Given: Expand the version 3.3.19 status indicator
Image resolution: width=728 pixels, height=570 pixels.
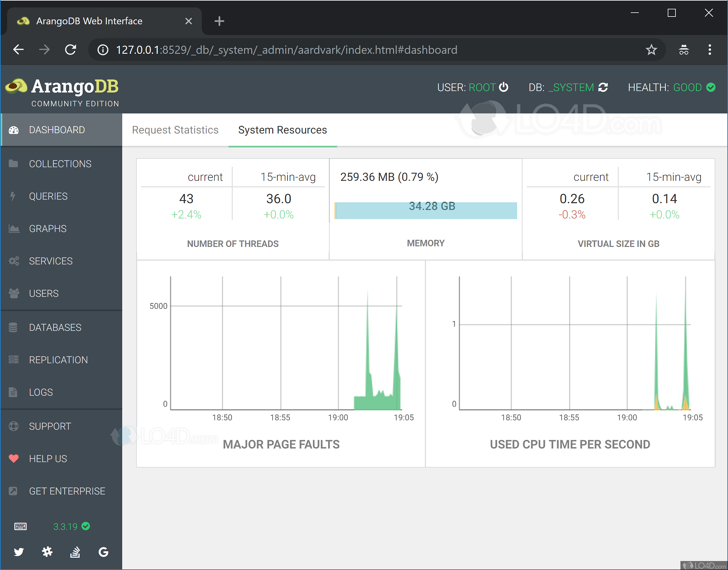Looking at the screenshot, I should 86,526.
